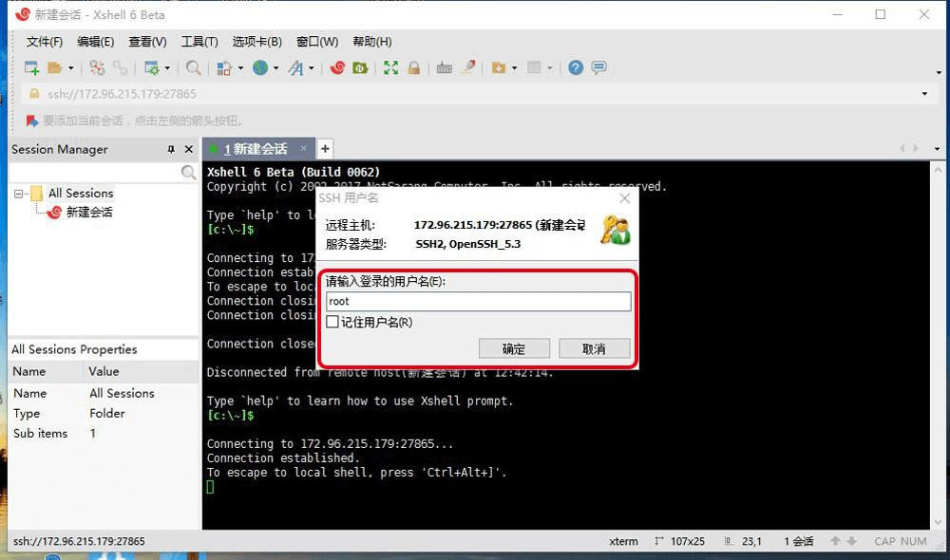Expand the Open Session dropdown arrow
Image resolution: width=950 pixels, height=560 pixels.
[71, 67]
